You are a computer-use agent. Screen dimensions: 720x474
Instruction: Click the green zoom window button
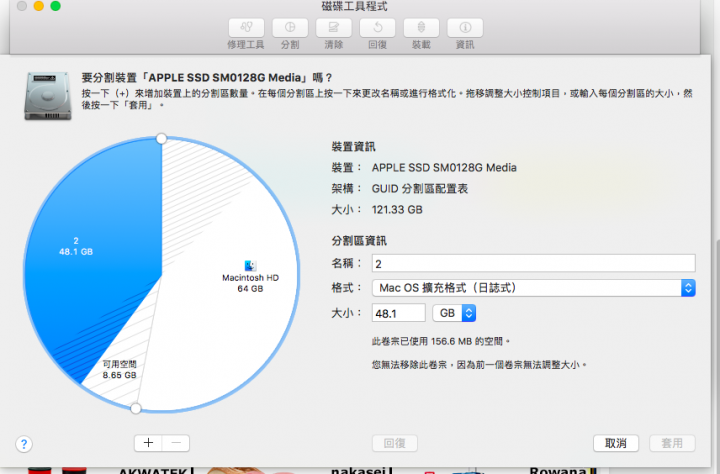coord(56,6)
